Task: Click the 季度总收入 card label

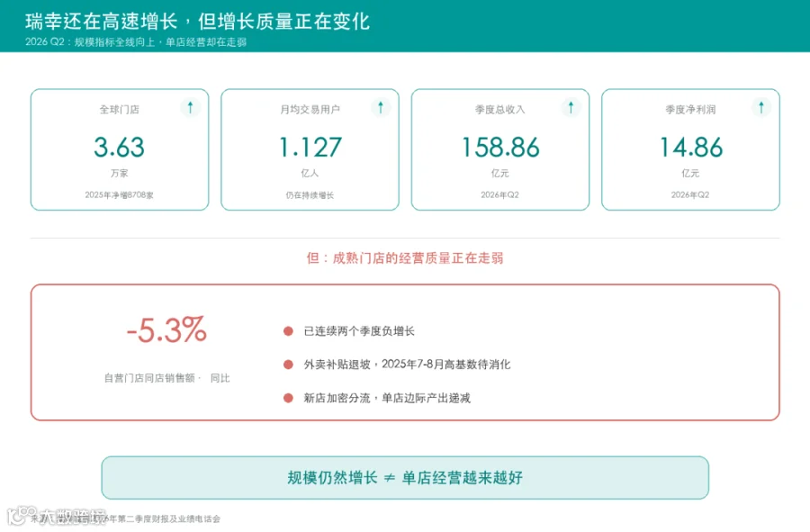Action: tap(500, 110)
